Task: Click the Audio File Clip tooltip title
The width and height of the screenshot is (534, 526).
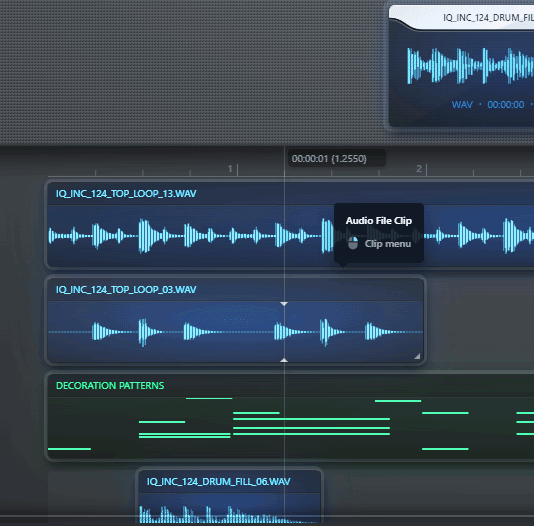Action: tap(379, 221)
